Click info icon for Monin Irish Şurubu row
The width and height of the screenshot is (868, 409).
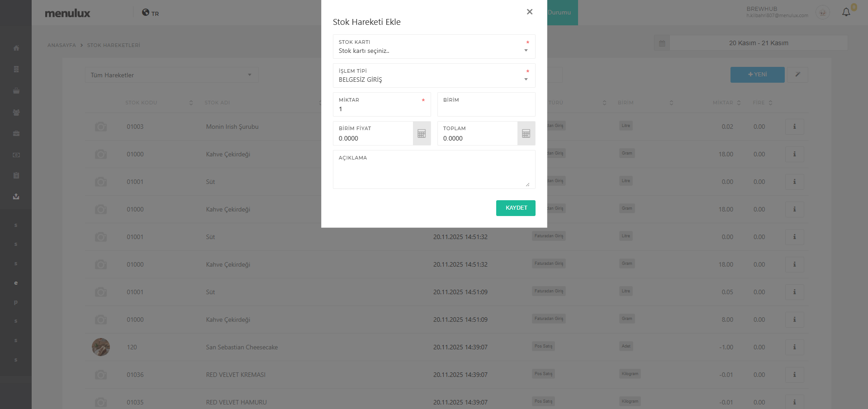pos(794,127)
